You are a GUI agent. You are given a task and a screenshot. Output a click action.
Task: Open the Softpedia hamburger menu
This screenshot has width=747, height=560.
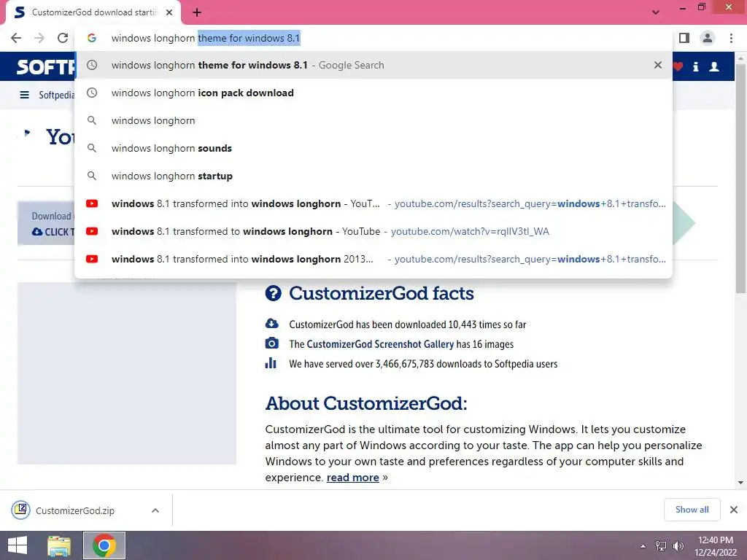tap(24, 96)
